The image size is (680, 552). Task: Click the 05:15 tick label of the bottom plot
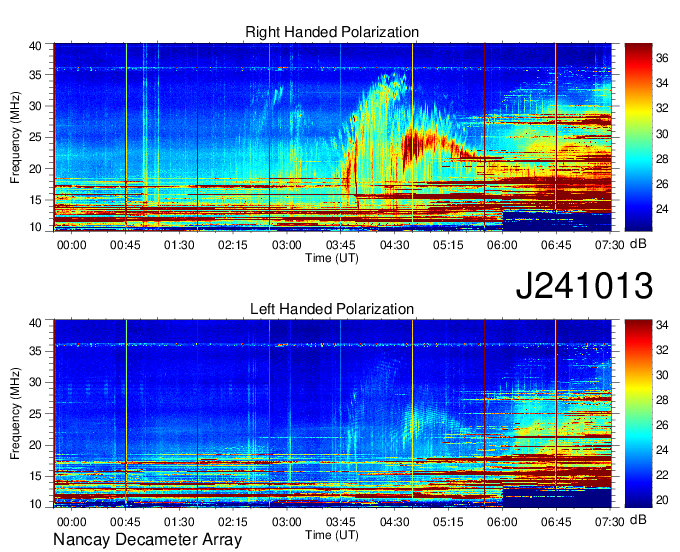448,522
